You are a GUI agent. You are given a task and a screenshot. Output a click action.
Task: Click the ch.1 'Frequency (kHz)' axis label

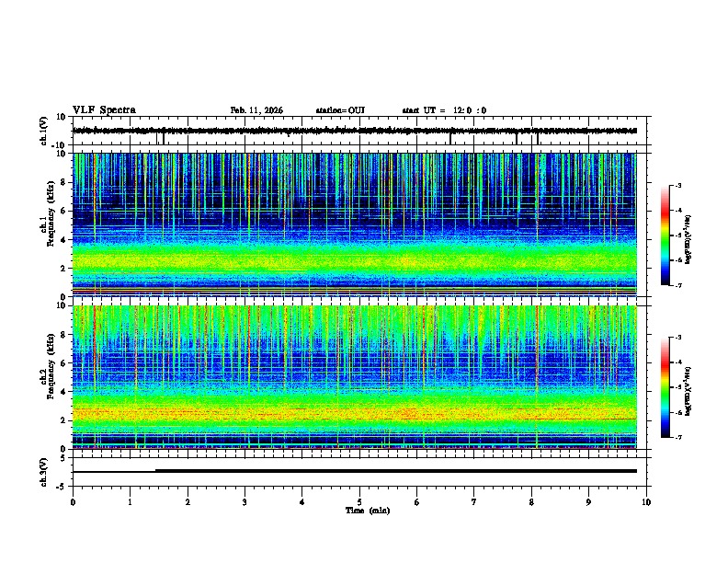[x=51, y=214]
